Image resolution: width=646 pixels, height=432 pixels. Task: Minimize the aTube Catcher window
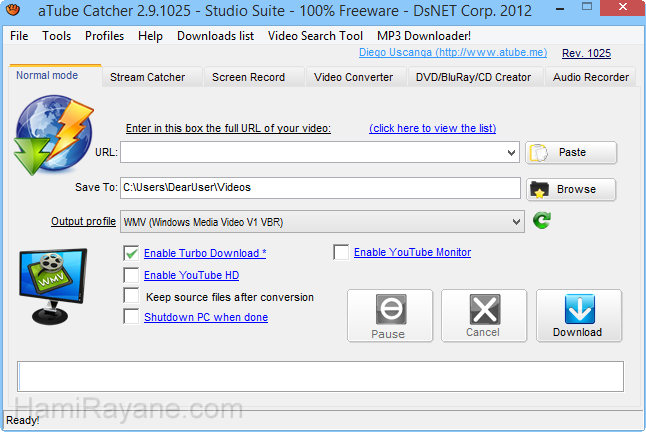(559, 8)
